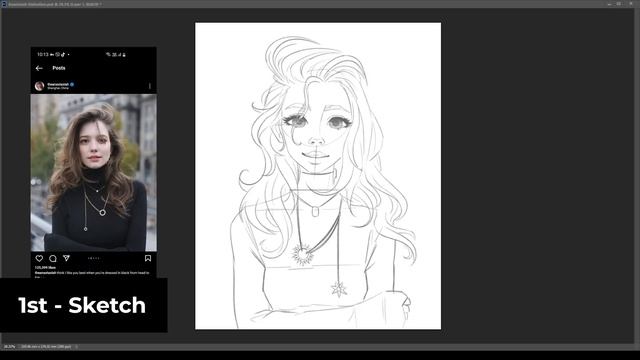Maximize or restore the Photoshop window

[x=619, y=4]
